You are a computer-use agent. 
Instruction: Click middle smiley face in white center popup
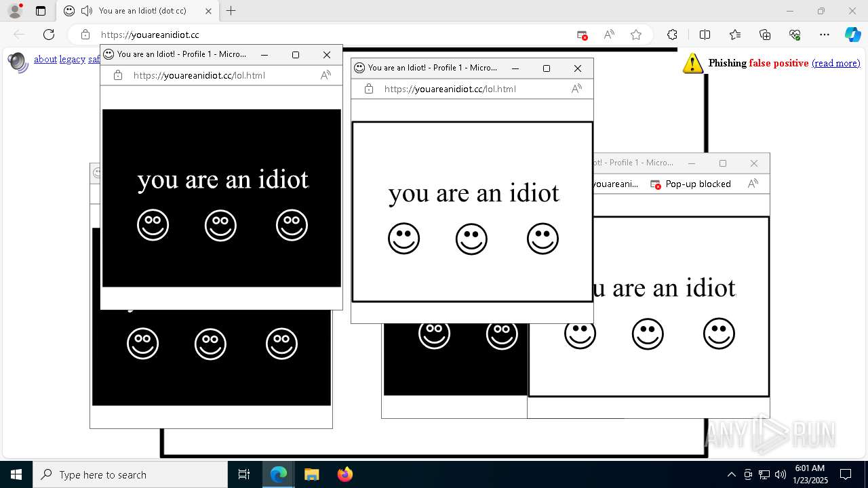pos(471,239)
